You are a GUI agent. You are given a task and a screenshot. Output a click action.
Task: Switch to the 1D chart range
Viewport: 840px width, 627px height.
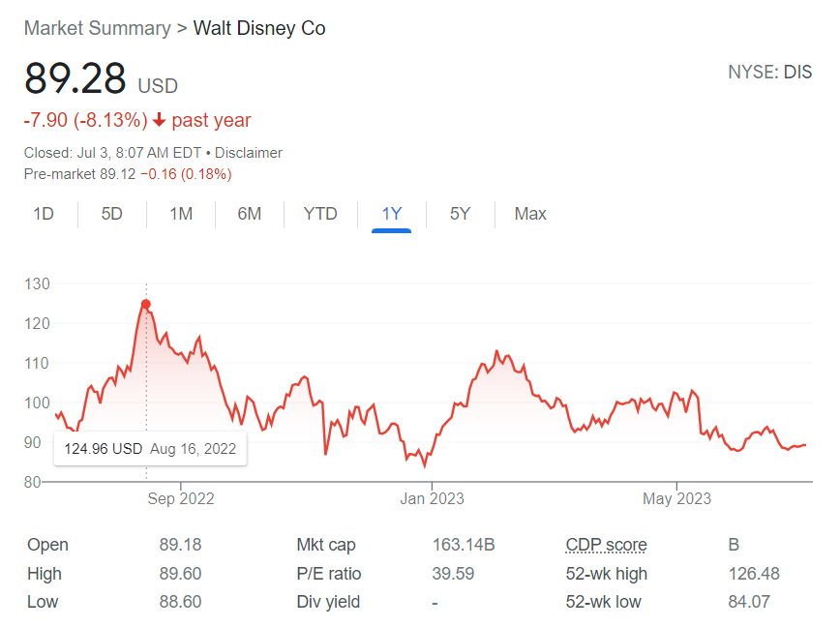[44, 214]
